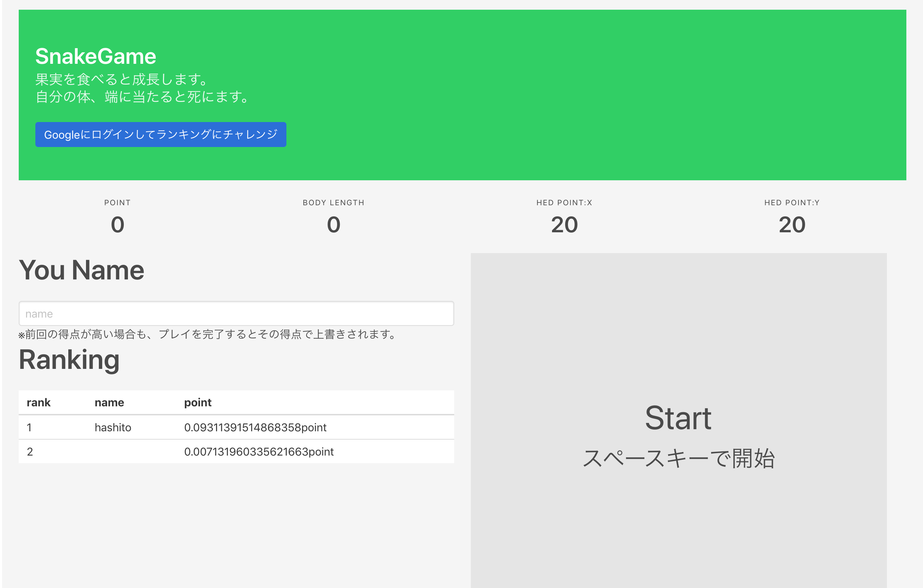Click the score overwrite notice text

pos(206,334)
